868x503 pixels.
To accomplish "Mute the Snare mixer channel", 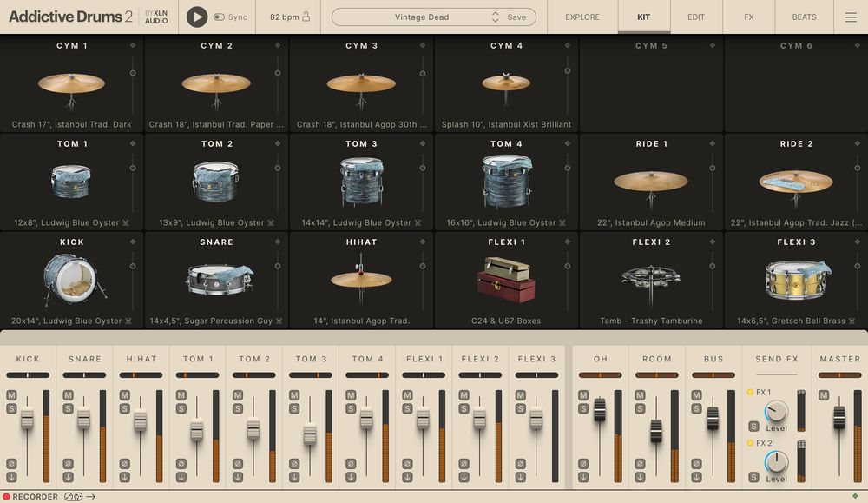I will 68,394.
